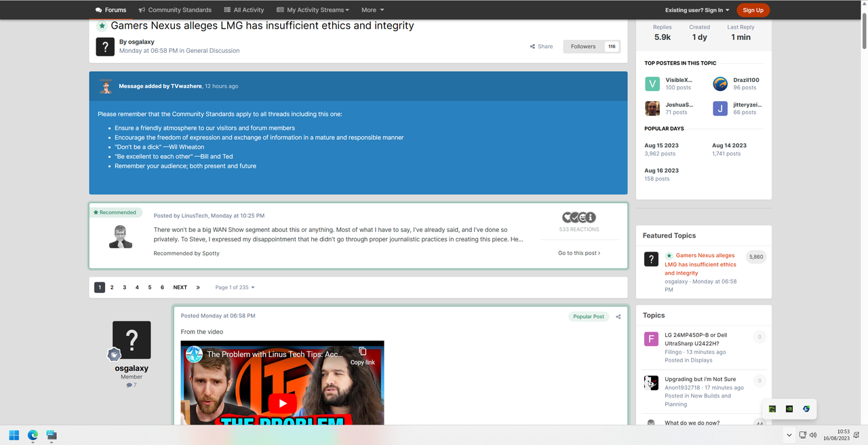Play the embedded YouTube video
This screenshot has width=868, height=445.
[282, 403]
